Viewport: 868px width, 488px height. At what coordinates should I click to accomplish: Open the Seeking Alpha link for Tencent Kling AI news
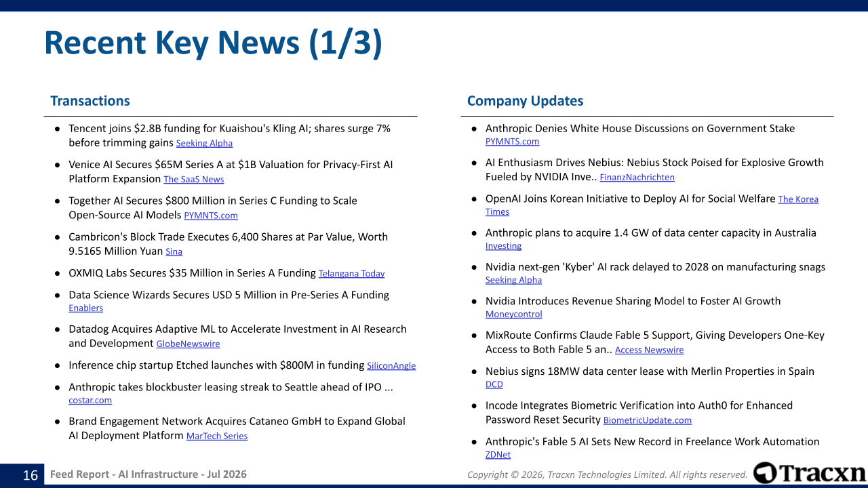click(x=204, y=143)
